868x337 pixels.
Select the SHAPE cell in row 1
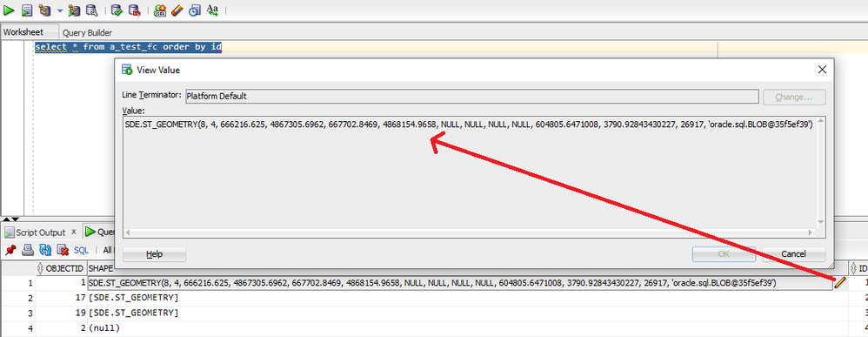460,283
